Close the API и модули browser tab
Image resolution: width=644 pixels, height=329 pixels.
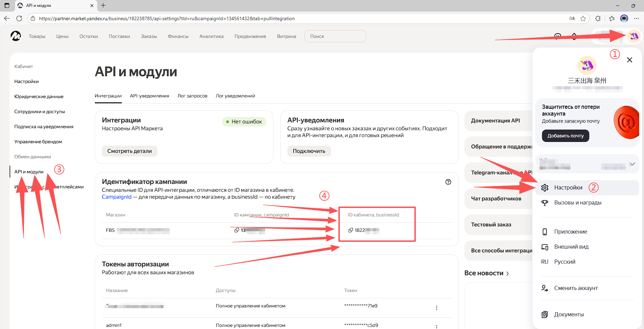[92, 5]
